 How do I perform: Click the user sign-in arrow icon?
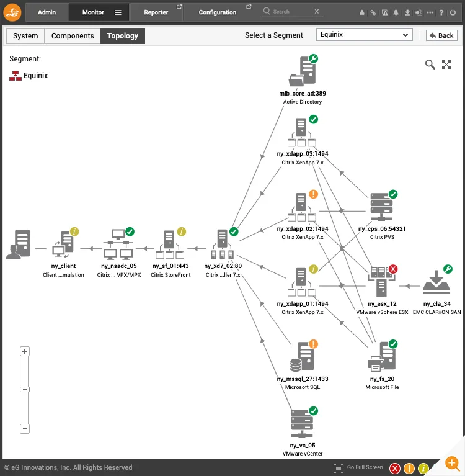pos(418,12)
